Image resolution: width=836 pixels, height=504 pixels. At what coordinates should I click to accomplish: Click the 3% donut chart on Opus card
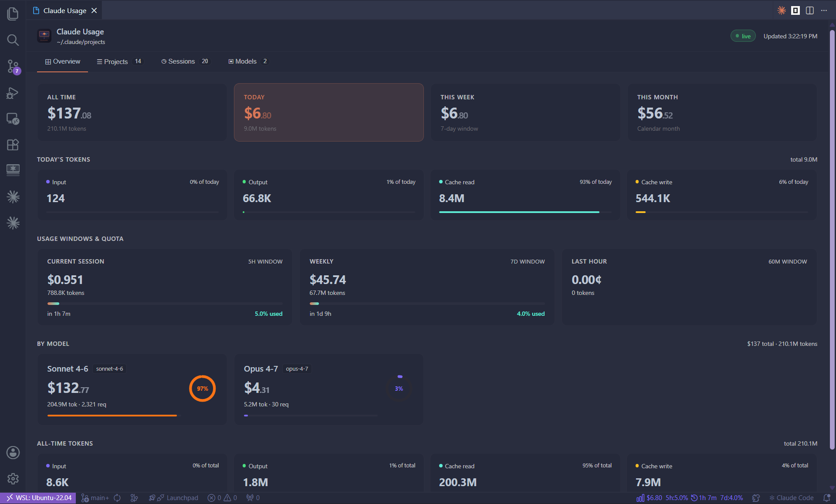pos(399,389)
